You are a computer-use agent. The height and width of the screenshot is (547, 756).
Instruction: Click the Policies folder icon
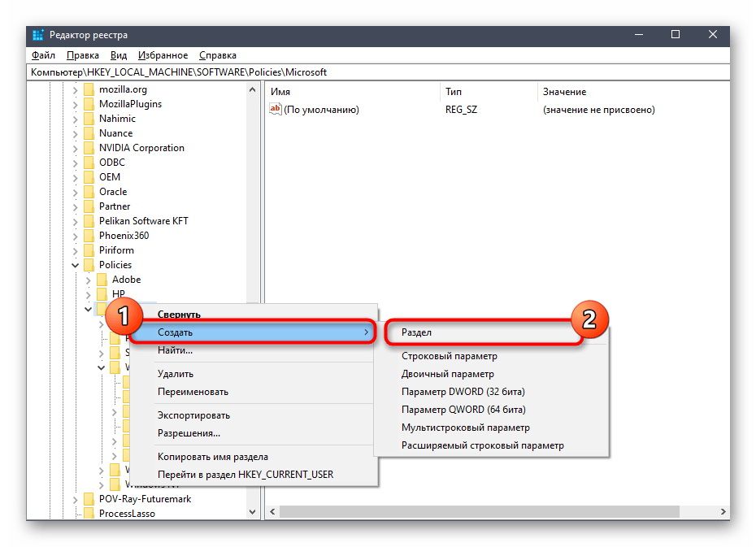[x=89, y=265]
